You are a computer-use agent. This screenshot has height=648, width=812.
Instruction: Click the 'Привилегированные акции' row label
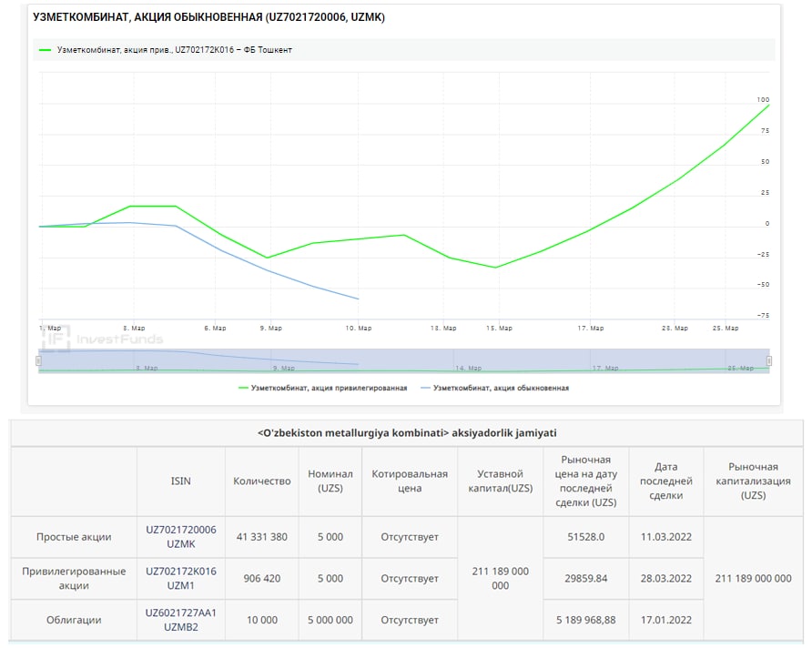coord(74,578)
